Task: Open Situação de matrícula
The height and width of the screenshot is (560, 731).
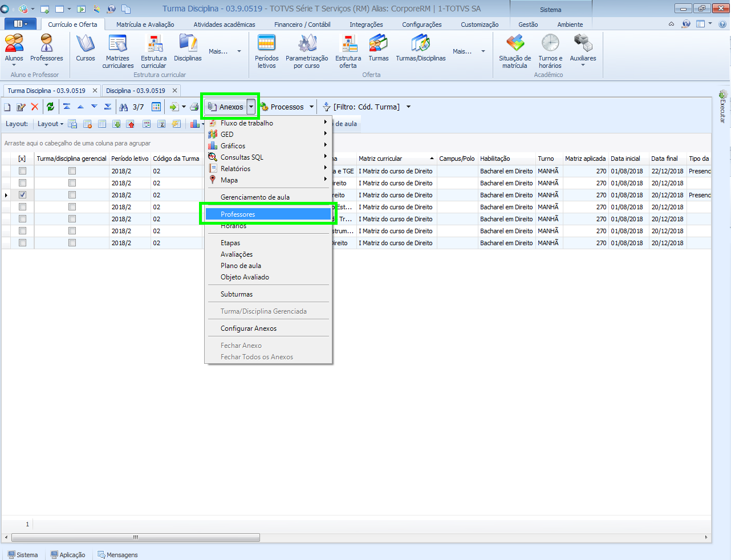Action: (x=515, y=51)
